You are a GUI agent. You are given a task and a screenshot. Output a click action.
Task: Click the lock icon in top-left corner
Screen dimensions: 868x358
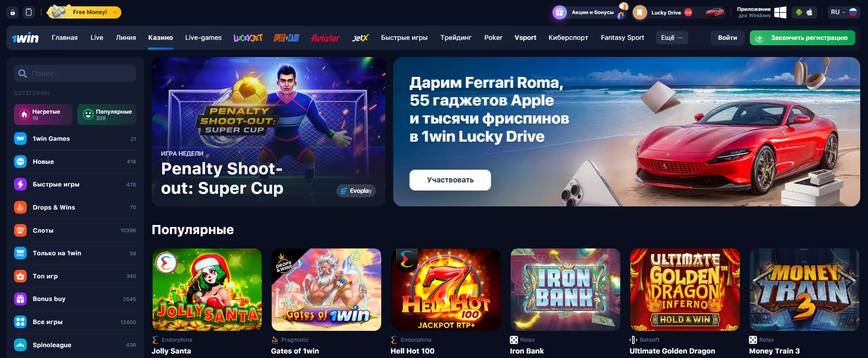click(x=13, y=12)
